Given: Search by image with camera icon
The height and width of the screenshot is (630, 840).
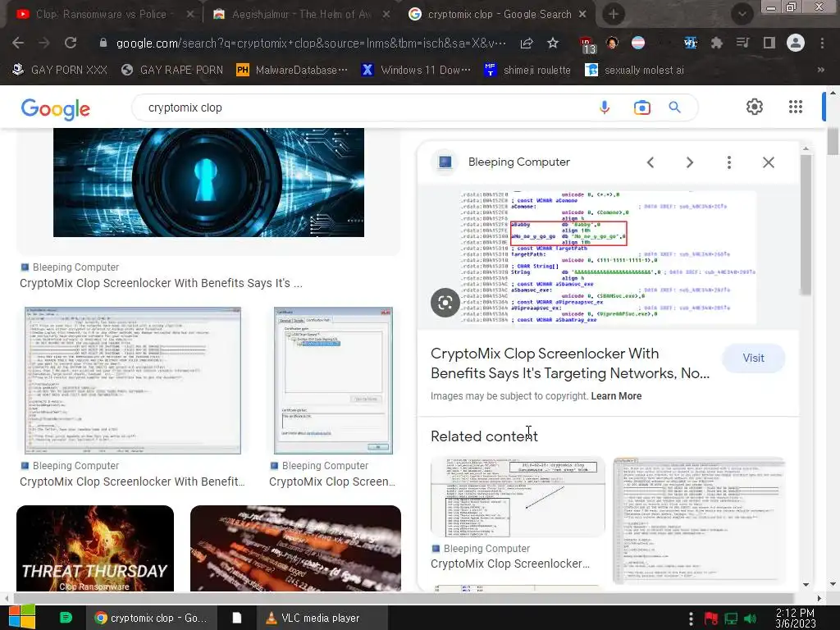Looking at the screenshot, I should 641,107.
